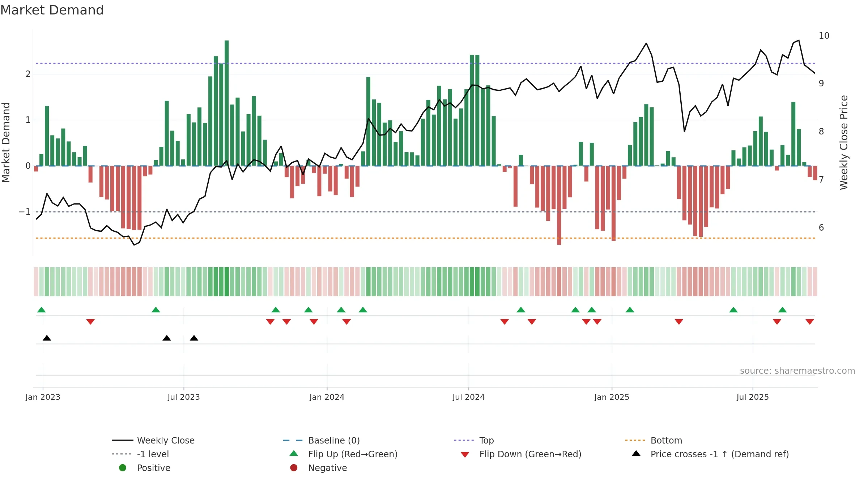This screenshot has height=488, width=868.
Task: Click the first green flip-up marker at Jan 2023
Action: pyautogui.click(x=42, y=310)
